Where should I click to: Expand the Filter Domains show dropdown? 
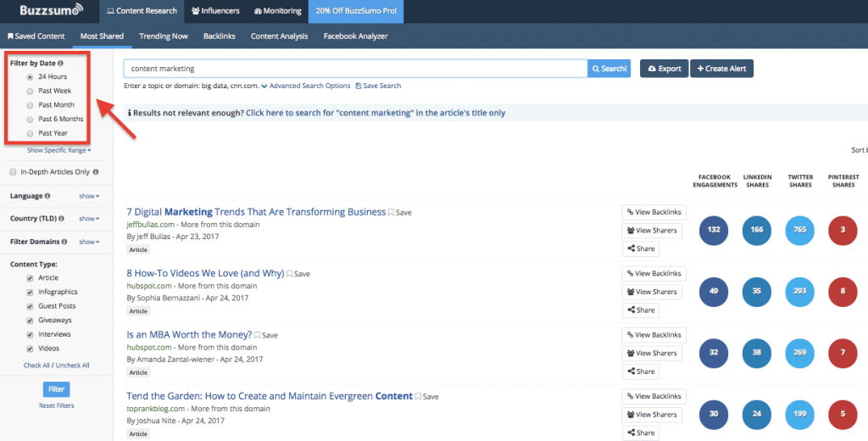[89, 242]
